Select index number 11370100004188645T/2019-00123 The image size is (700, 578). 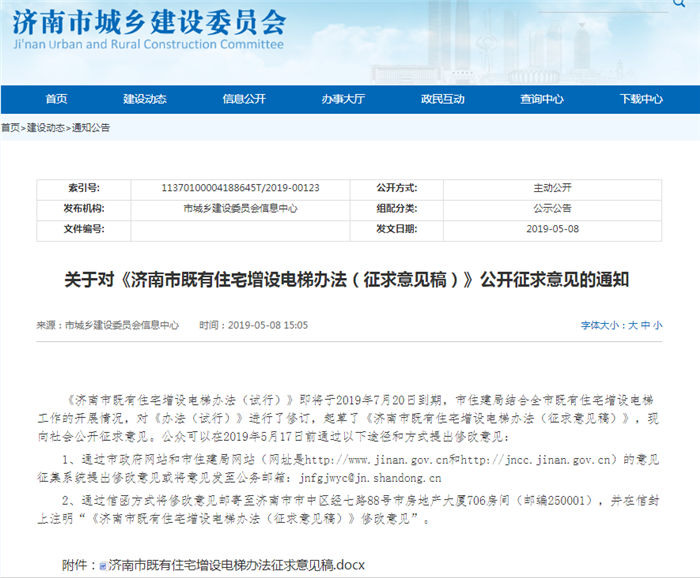[241, 188]
